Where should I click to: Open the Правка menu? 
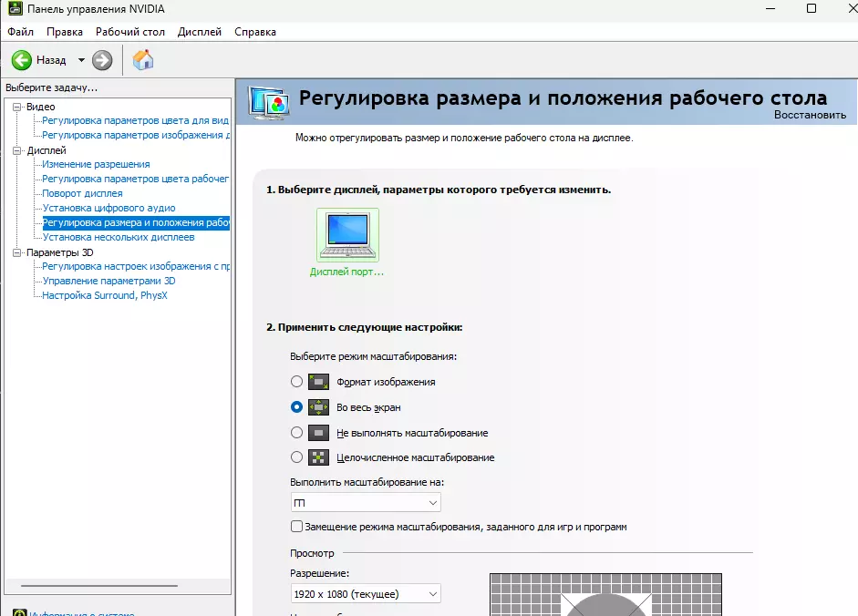click(x=65, y=32)
